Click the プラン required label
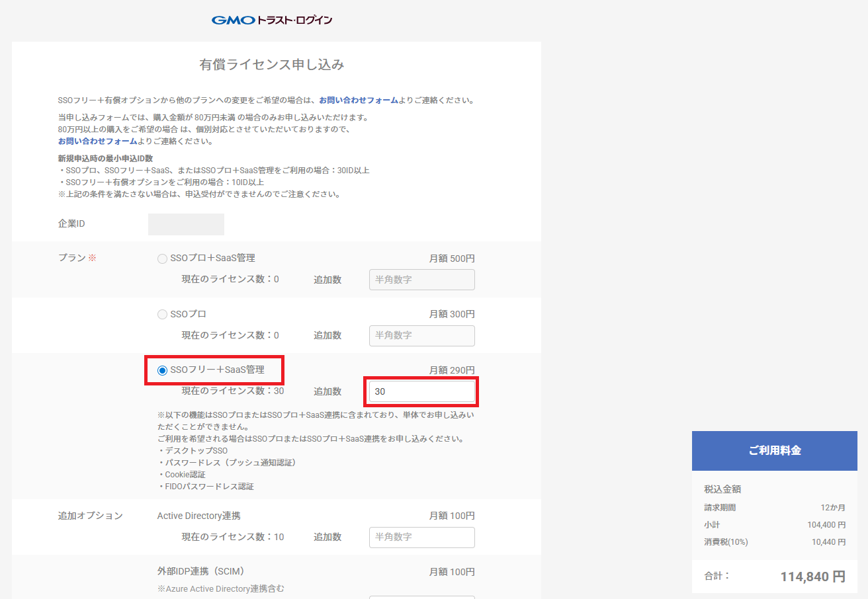 tap(77, 258)
